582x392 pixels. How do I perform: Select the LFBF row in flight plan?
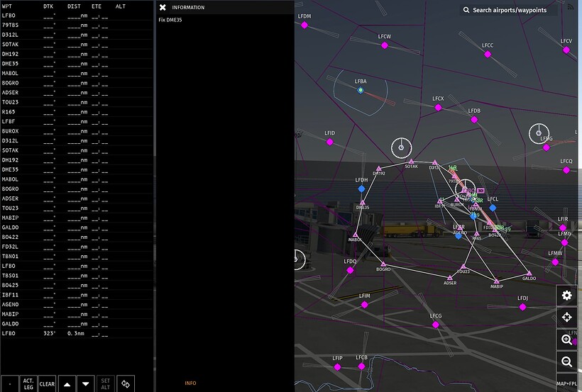[77, 122]
